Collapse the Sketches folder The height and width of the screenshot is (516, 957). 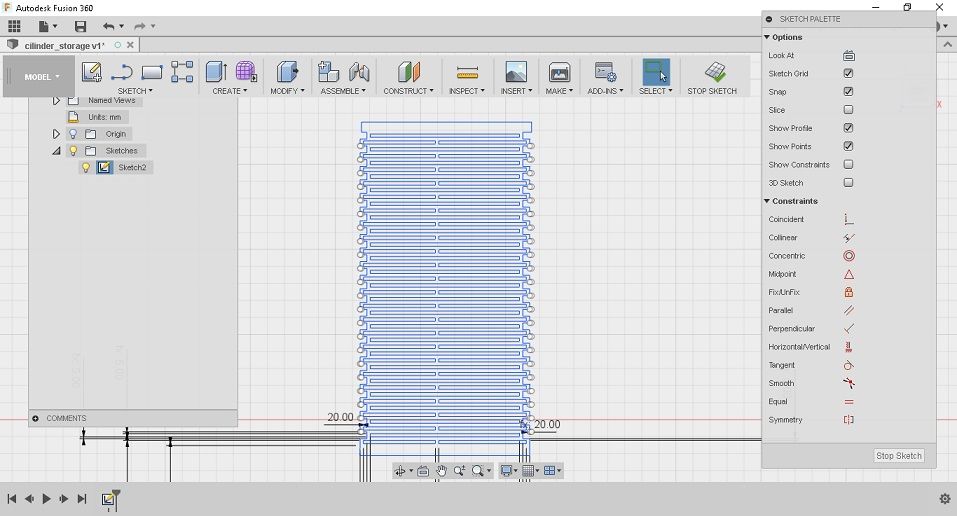56,151
